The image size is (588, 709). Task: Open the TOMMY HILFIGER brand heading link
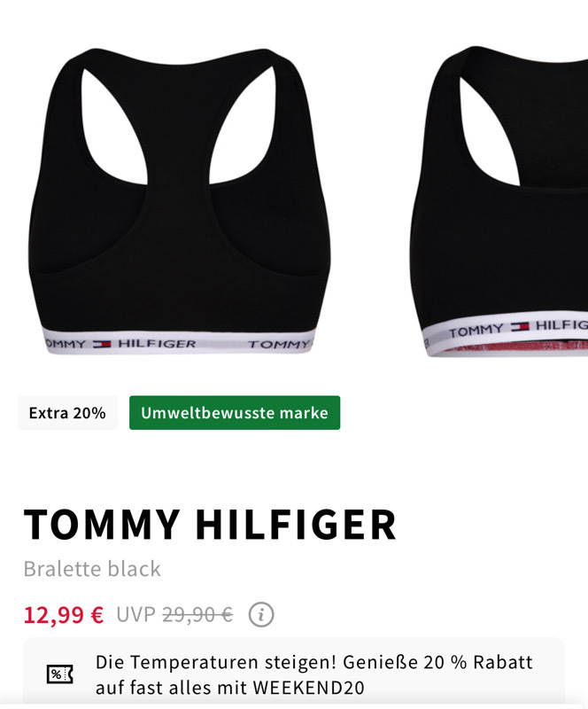click(x=210, y=525)
